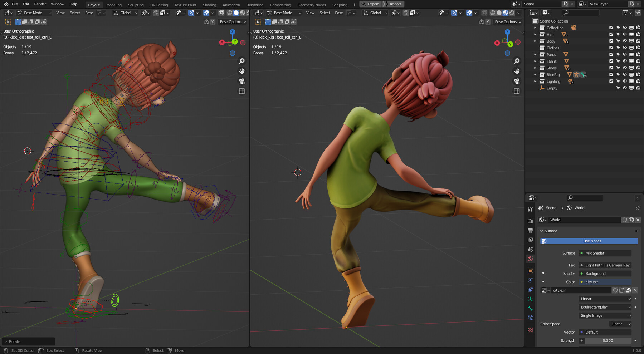The height and width of the screenshot is (354, 644).
Task: Pin the properties editor context
Action: (x=638, y=208)
